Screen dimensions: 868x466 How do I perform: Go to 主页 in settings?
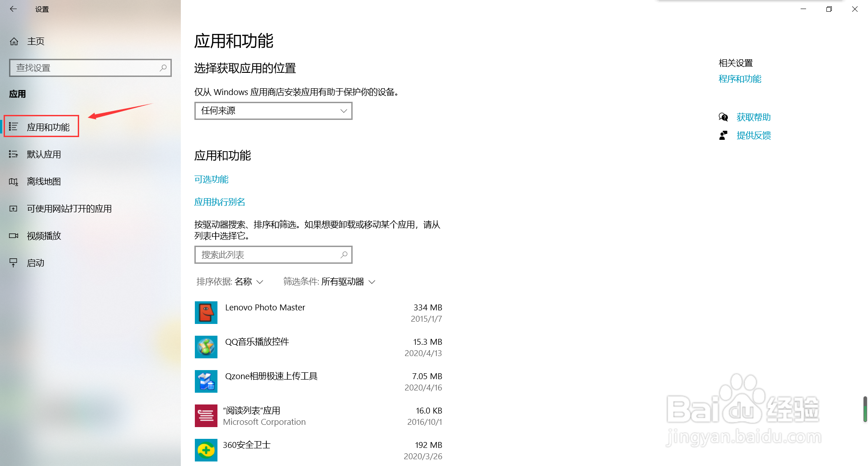coord(36,41)
